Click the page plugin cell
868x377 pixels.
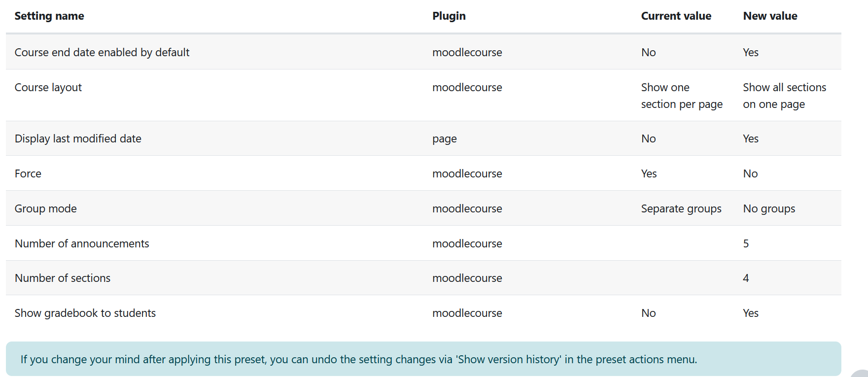click(445, 138)
